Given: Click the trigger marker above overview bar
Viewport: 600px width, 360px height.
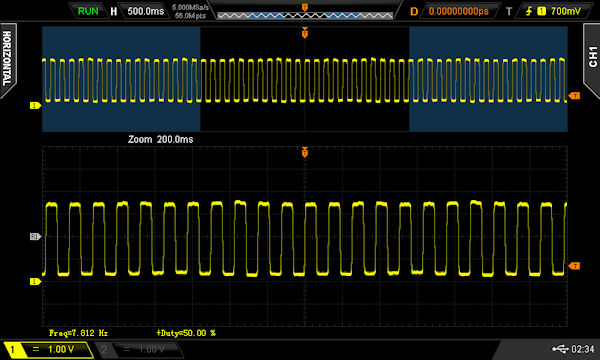Looking at the screenshot, I should point(305,7).
